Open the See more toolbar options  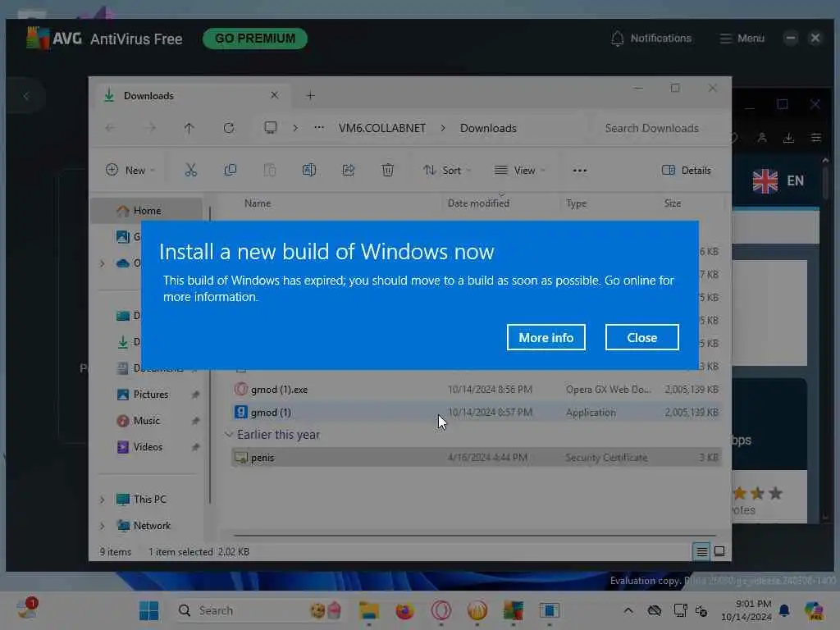tap(580, 171)
